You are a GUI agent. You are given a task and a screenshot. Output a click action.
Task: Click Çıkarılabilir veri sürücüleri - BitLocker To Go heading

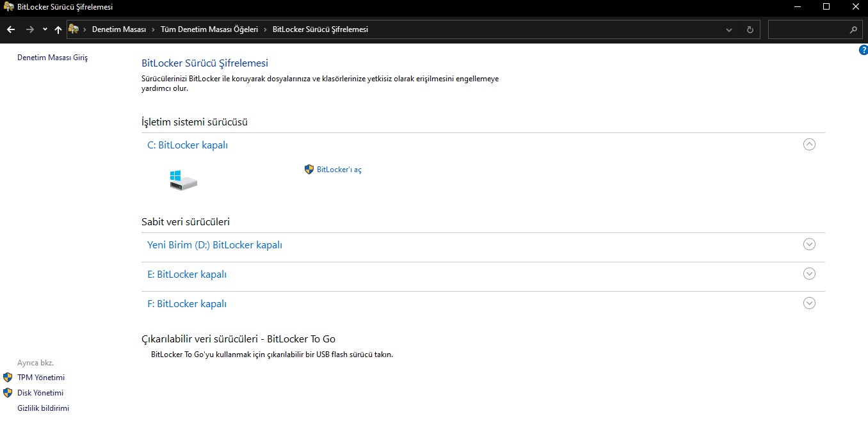tap(238, 339)
